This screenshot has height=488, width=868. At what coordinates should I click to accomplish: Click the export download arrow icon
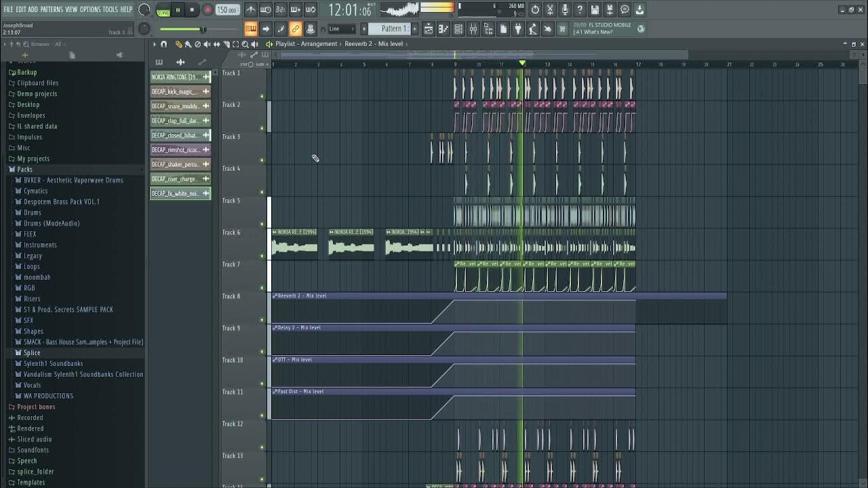(639, 9)
